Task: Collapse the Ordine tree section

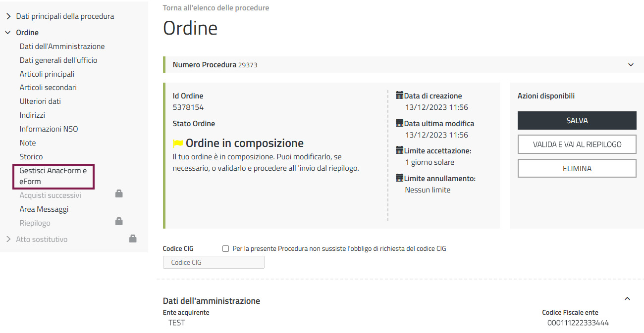Action: click(8, 33)
